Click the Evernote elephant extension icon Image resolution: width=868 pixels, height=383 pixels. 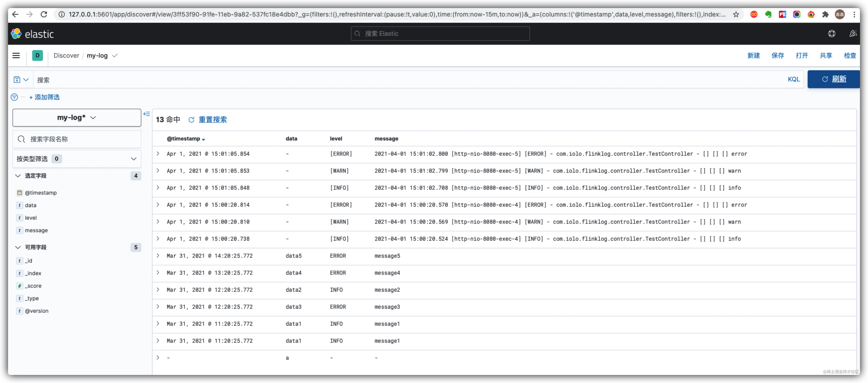[768, 14]
